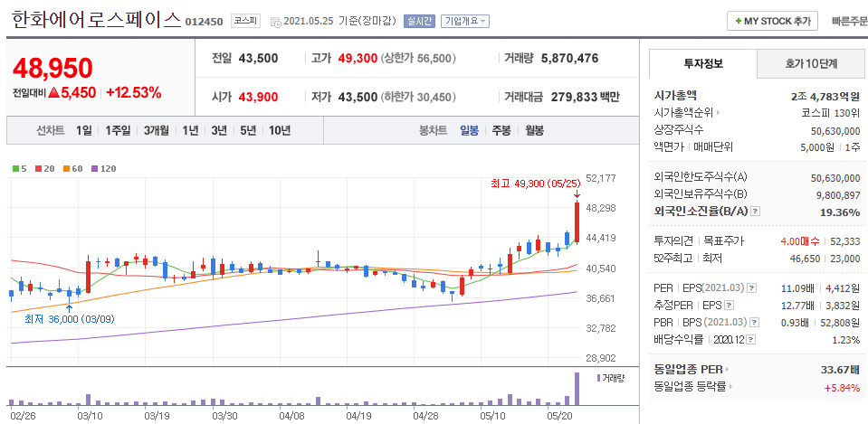Click the stock code 012450

point(204,22)
